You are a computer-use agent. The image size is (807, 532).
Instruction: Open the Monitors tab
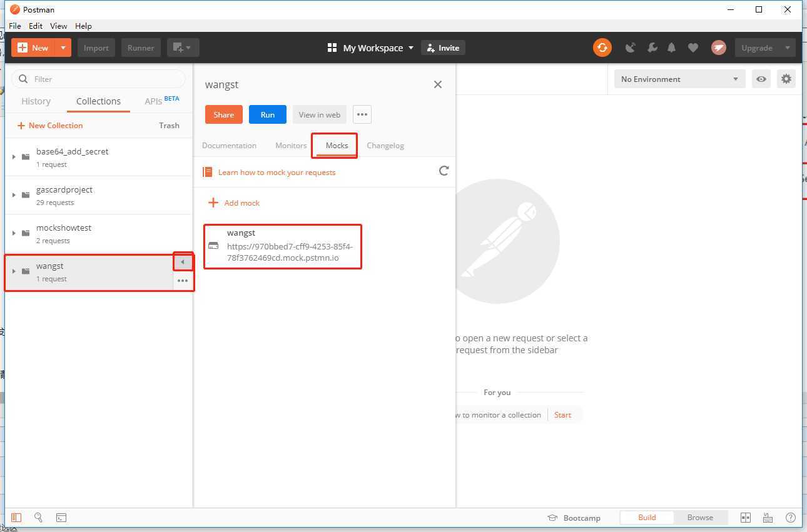[291, 146]
